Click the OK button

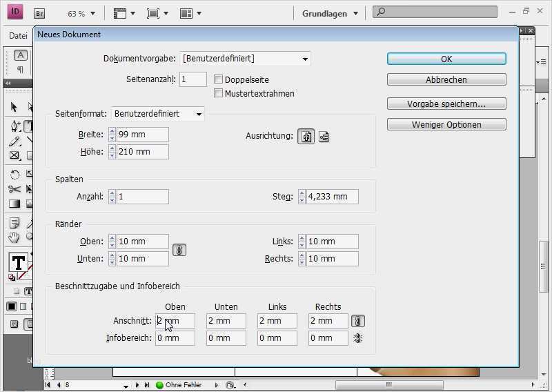(446, 59)
